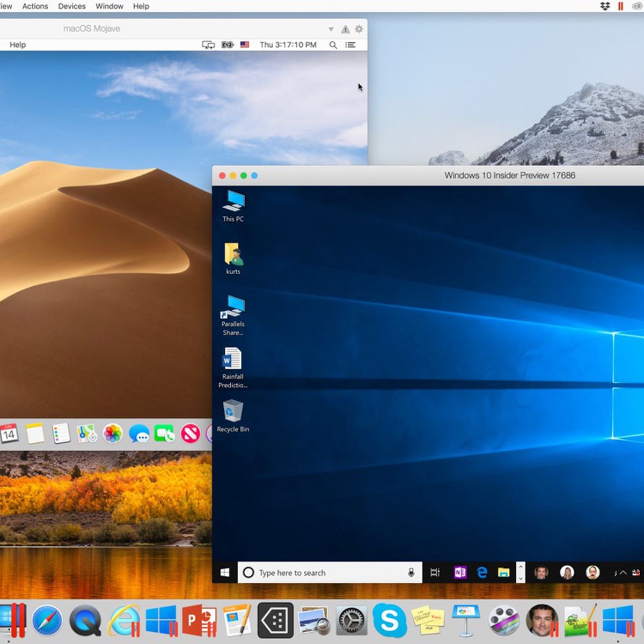Screen dimensions: 644x644
Task: Open the Devices menu
Action: [x=72, y=6]
